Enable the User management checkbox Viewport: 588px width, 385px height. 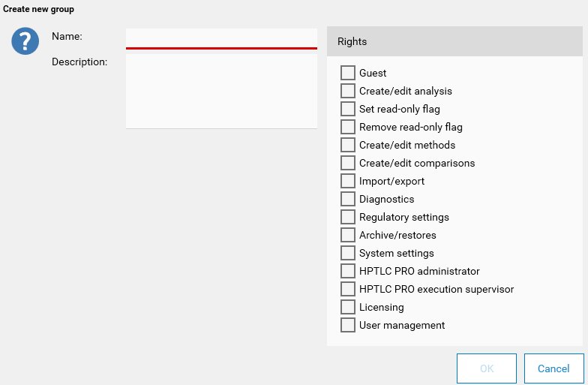(348, 325)
